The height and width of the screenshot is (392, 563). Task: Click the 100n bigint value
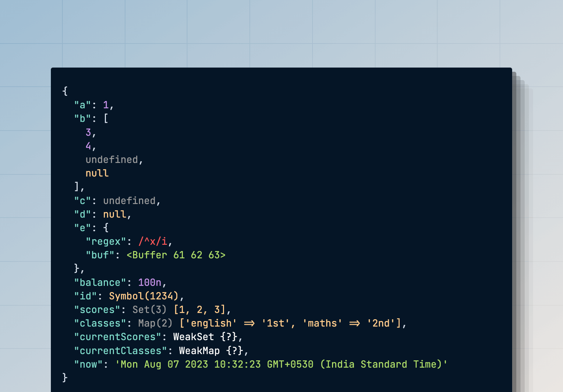pos(150,283)
